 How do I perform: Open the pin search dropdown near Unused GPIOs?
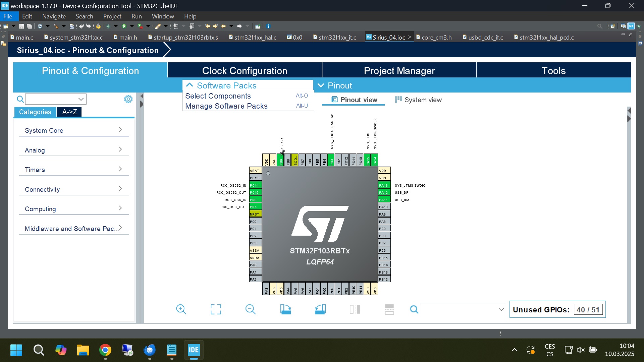501,309
